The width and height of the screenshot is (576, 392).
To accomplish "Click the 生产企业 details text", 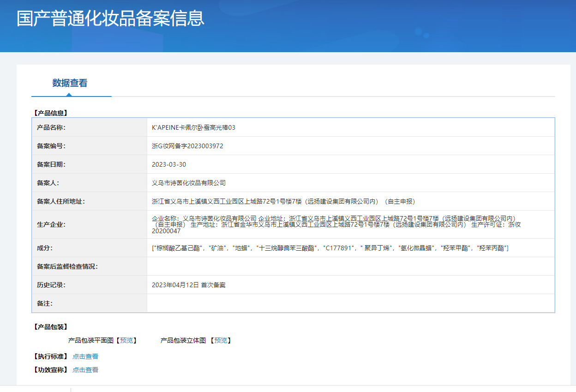I will pyautogui.click(x=336, y=224).
